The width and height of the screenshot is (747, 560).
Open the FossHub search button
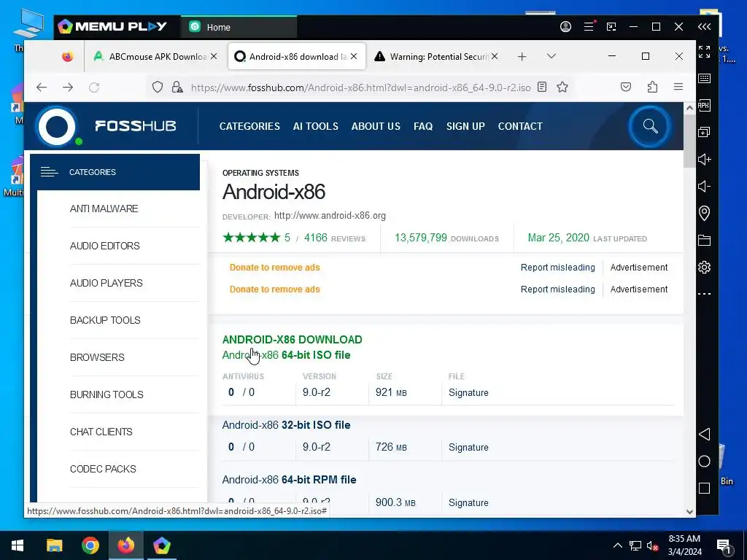tap(650, 126)
